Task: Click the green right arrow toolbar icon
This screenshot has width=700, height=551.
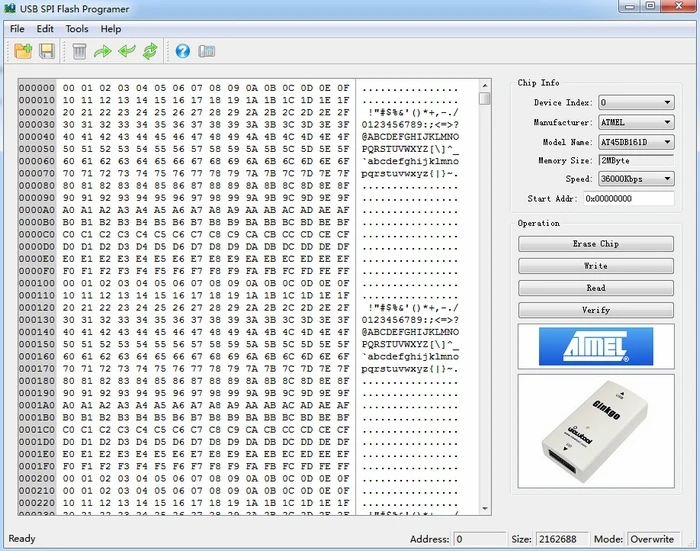Action: click(103, 51)
